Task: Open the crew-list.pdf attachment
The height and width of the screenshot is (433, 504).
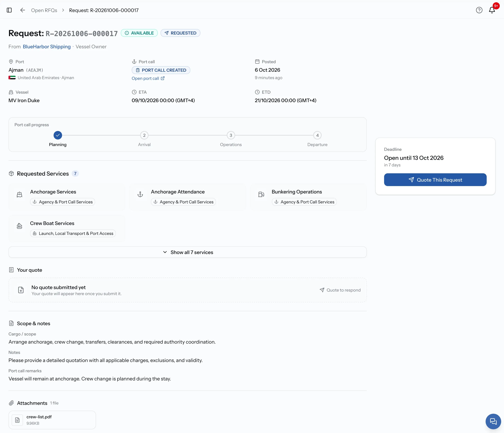Action: (x=52, y=420)
